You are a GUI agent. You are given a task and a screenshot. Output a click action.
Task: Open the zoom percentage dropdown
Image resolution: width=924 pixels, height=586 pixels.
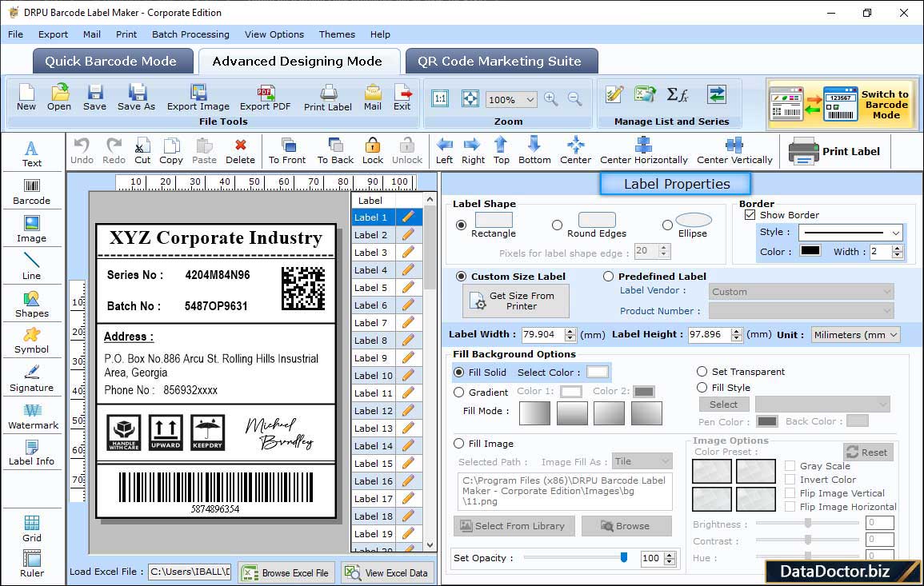(530, 99)
